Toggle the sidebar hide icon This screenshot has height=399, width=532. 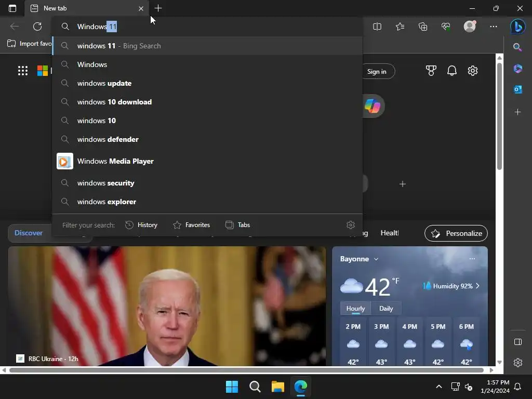click(518, 342)
